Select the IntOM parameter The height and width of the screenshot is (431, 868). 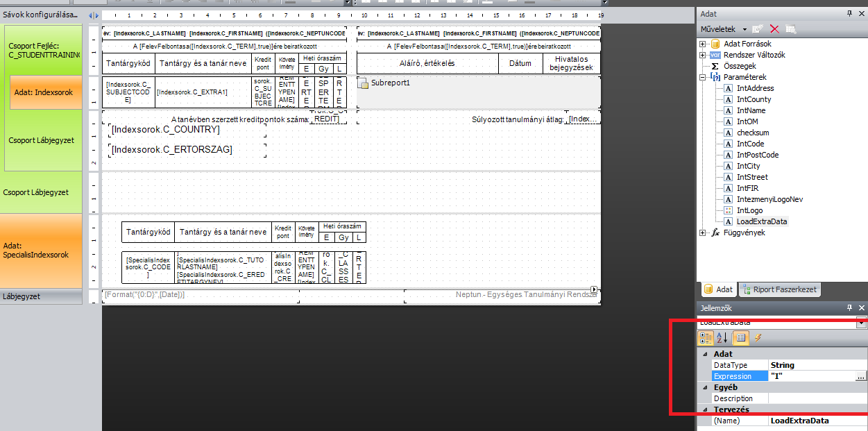pos(747,121)
